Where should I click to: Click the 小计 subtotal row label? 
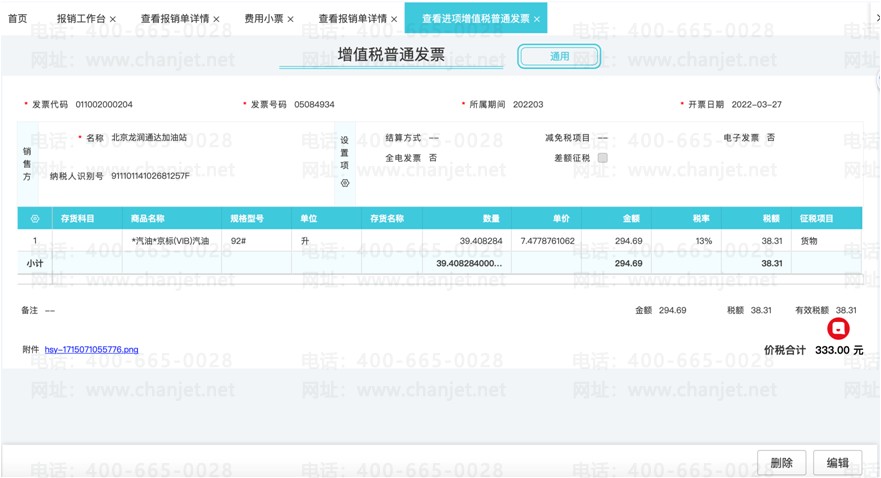pos(35,263)
